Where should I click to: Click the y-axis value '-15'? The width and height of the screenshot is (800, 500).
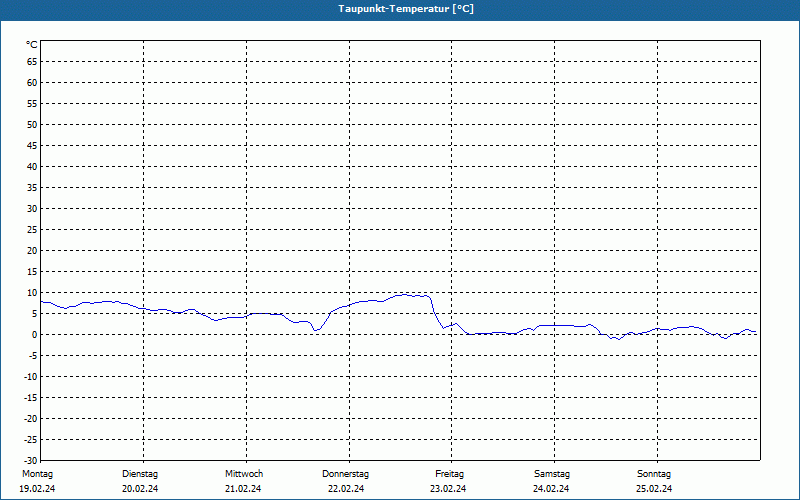31,397
